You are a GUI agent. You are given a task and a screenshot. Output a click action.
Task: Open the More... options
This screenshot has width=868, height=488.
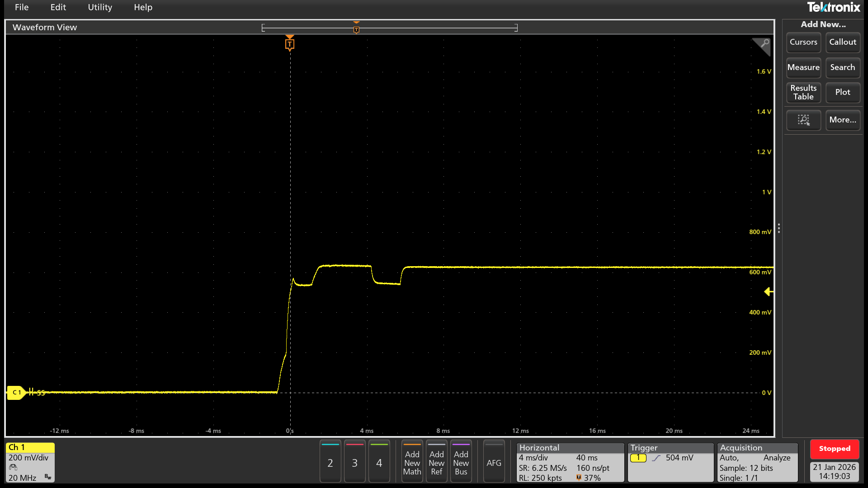tap(843, 120)
